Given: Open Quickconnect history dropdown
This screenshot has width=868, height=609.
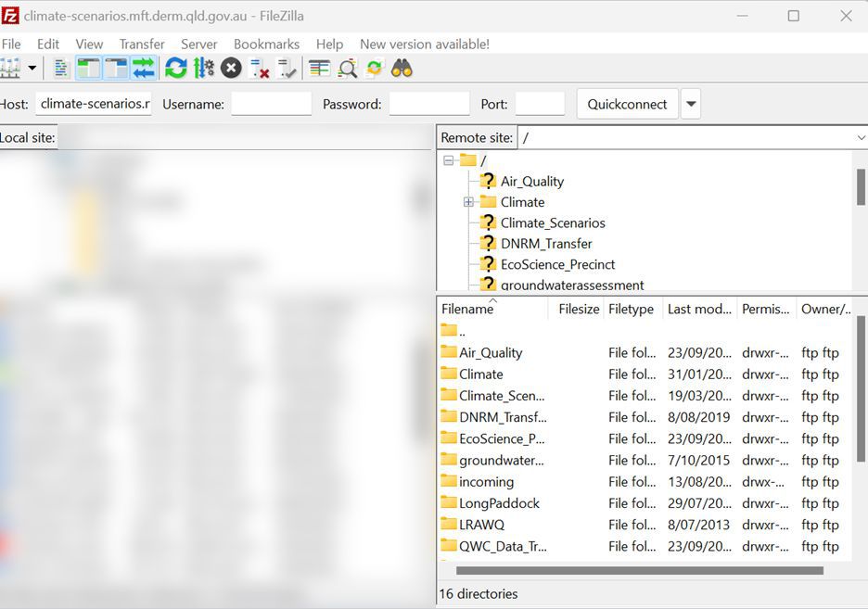Looking at the screenshot, I should point(690,104).
